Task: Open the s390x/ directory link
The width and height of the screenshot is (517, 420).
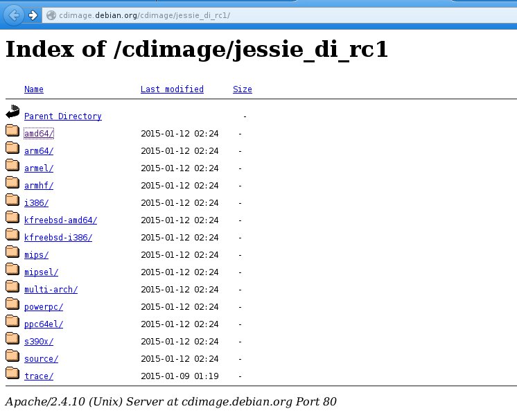Action: 39,342
